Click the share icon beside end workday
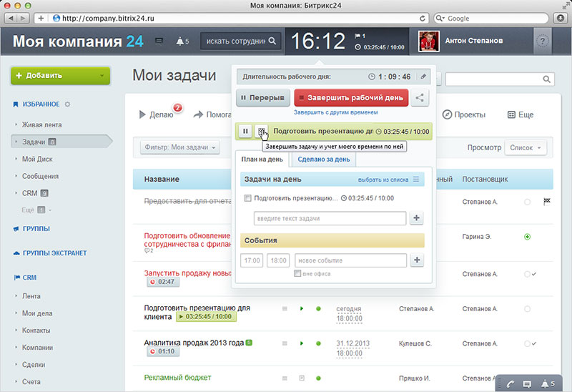Viewport: 572px width, 392px height. 420,97
